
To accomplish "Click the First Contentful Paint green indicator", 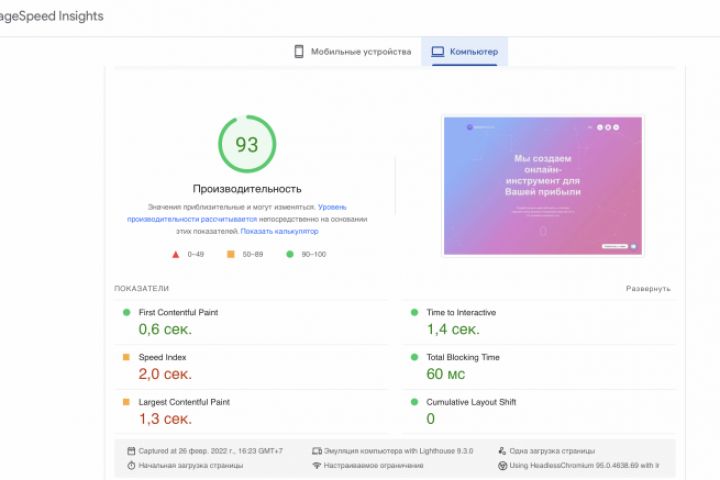I will click(x=127, y=313).
